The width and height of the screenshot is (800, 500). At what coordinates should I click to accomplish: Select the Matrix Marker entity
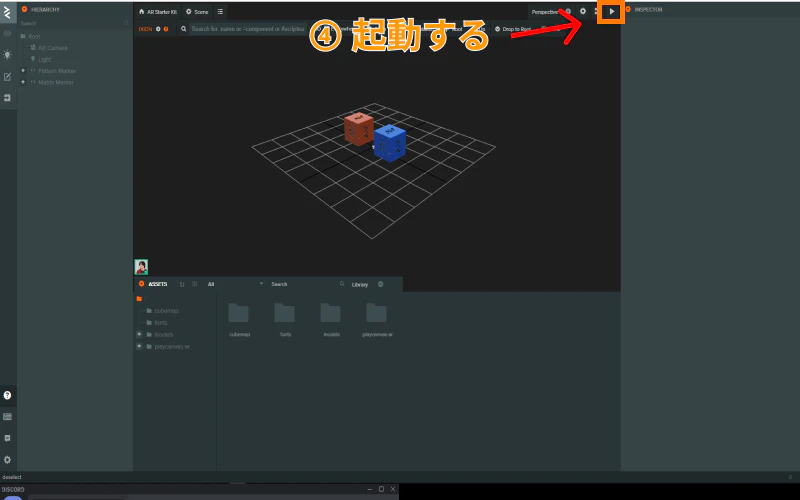coord(56,82)
